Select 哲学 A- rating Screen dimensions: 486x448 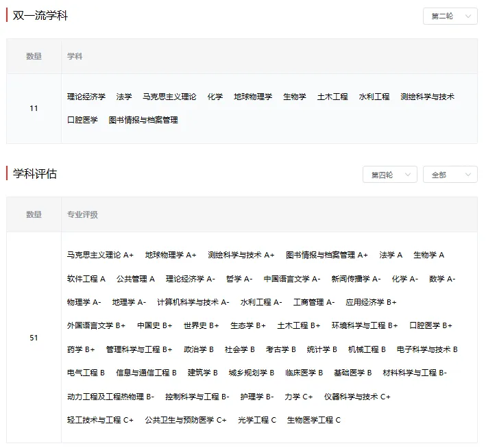[239, 279]
